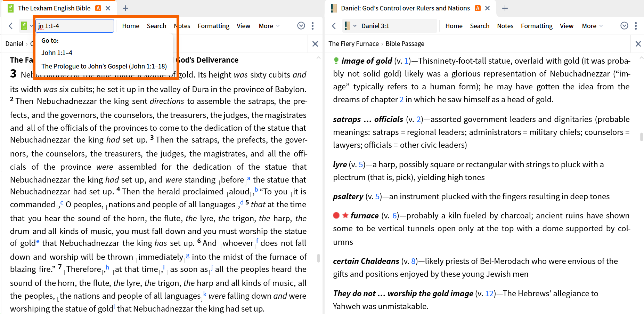Open the View menu in the Daniel commentary panel
Screen dimensions: 644x314
(x=566, y=26)
